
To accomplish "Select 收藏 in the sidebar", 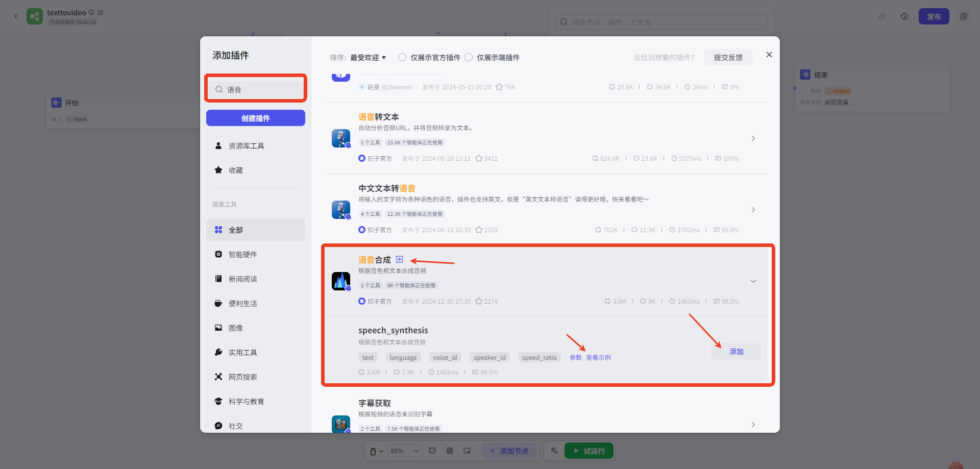I will 235,170.
